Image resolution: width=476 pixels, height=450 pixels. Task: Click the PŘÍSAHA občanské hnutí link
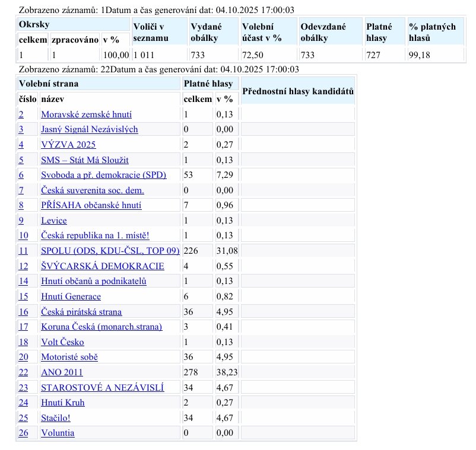pyautogui.click(x=91, y=205)
